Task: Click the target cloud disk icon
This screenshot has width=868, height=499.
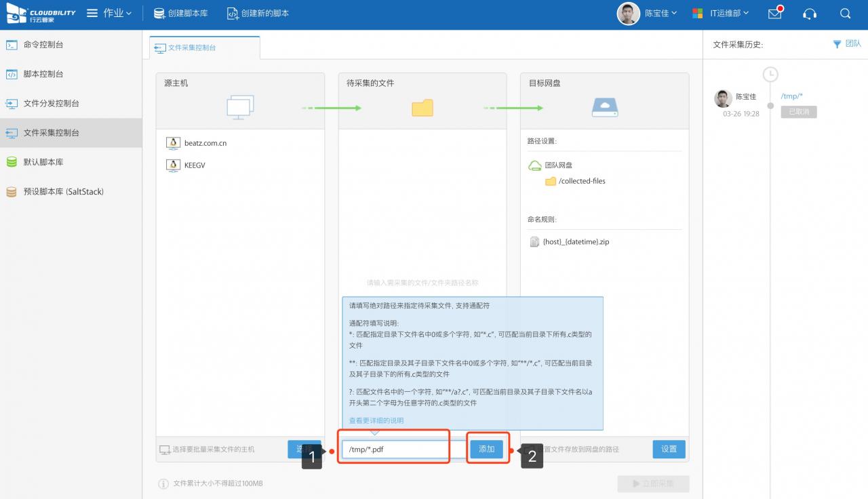Action: (x=604, y=107)
